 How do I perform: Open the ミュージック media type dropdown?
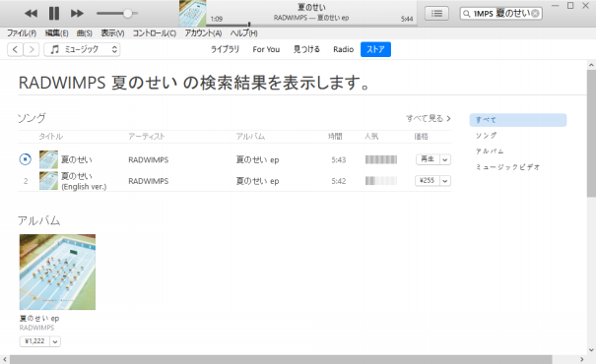[82, 49]
